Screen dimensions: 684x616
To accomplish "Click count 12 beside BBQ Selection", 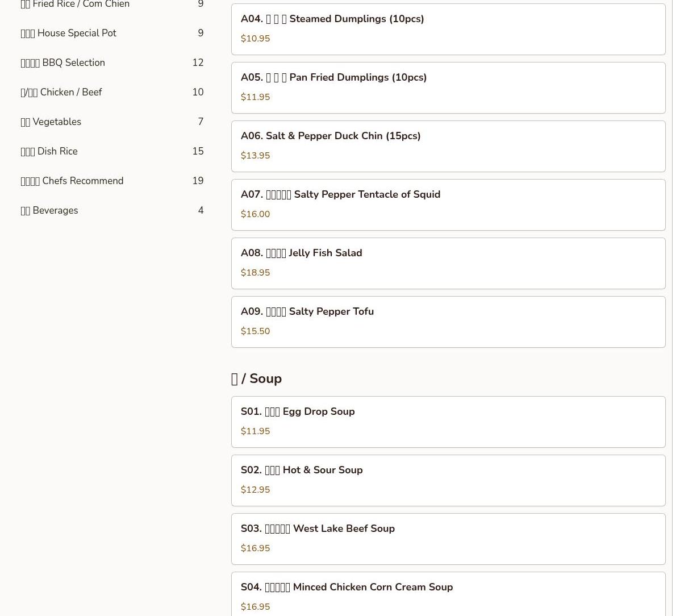I will coord(198,63).
